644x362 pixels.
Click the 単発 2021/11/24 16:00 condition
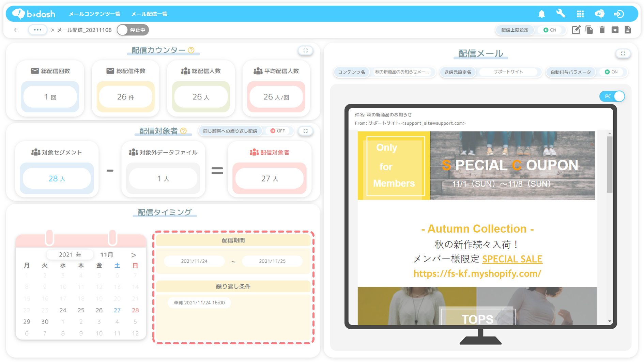click(199, 303)
